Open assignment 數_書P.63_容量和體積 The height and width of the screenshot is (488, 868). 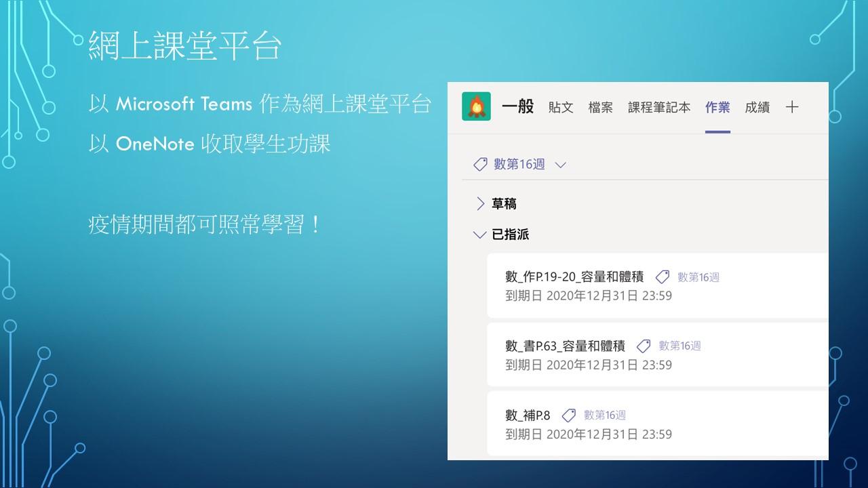click(x=565, y=346)
